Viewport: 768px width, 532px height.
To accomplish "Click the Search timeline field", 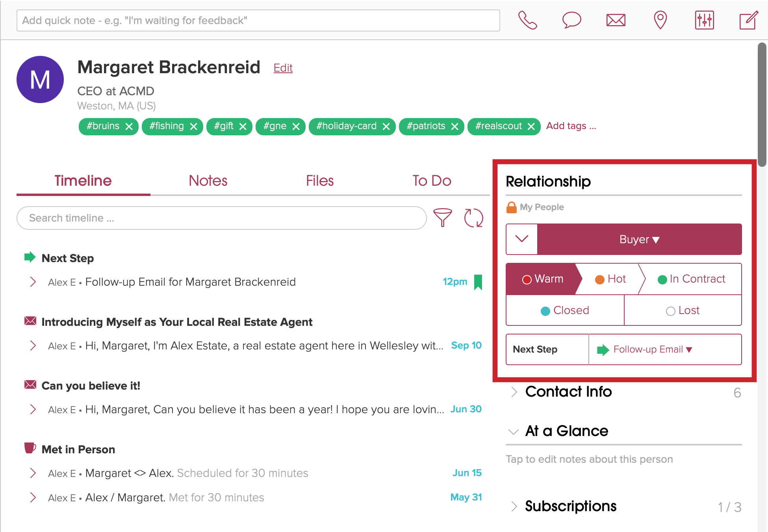I will point(221,218).
